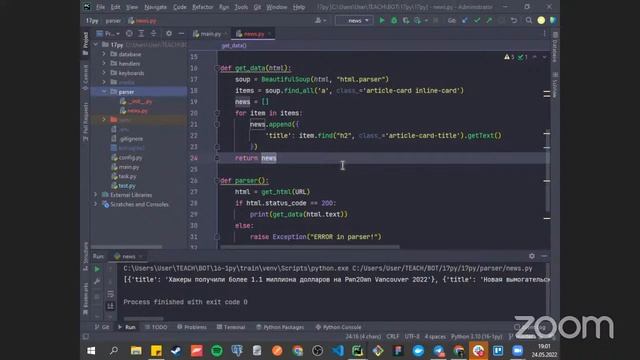Open the Tools menu
Viewport: 640px width, 360px height.
click(241, 7)
